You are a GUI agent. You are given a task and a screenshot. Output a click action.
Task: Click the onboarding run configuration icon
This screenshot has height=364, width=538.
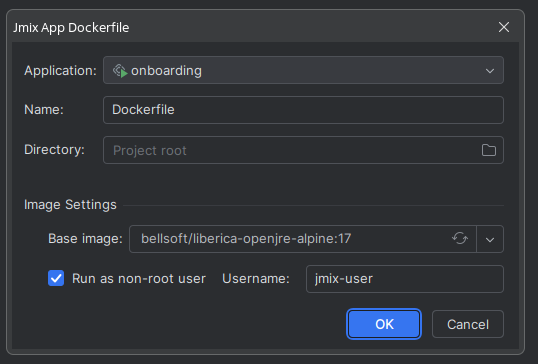pyautogui.click(x=120, y=71)
